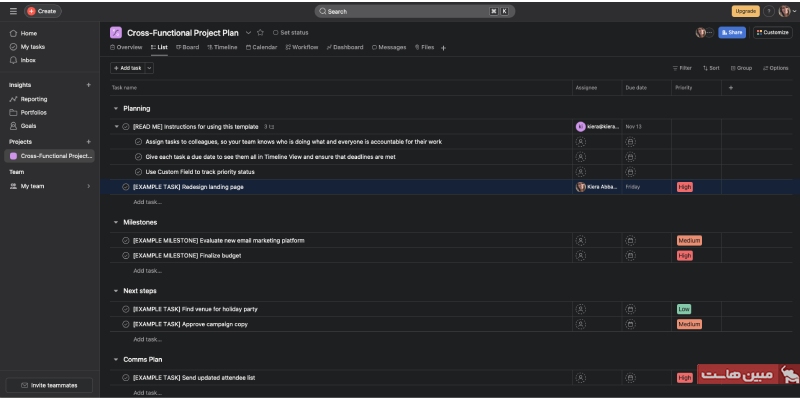
Task: Collapse the Planning section
Action: 116,108
